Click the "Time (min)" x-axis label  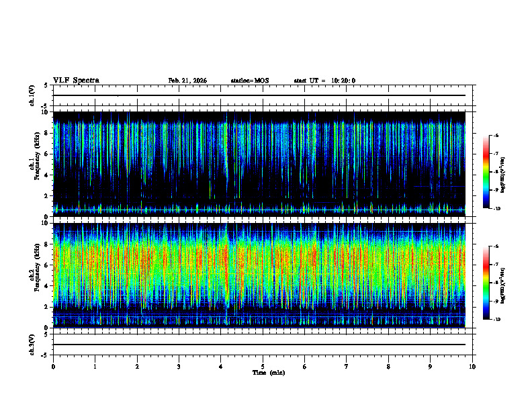coord(269,373)
